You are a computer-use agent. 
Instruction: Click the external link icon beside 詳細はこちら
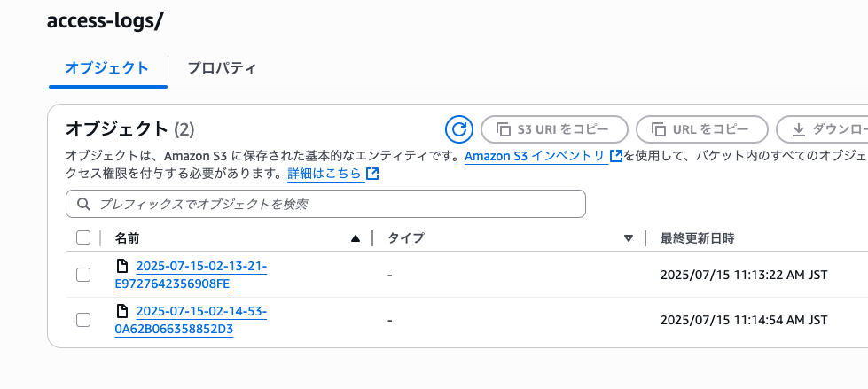pyautogui.click(x=372, y=174)
